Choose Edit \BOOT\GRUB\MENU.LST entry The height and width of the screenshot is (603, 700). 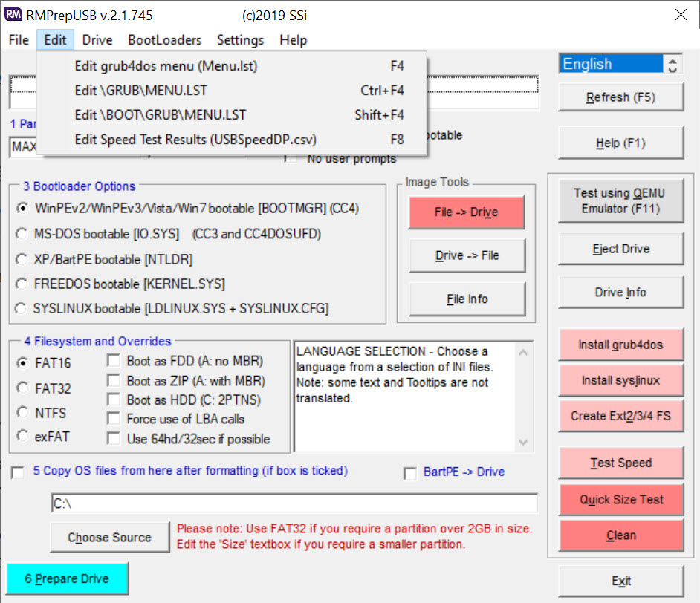point(231,115)
